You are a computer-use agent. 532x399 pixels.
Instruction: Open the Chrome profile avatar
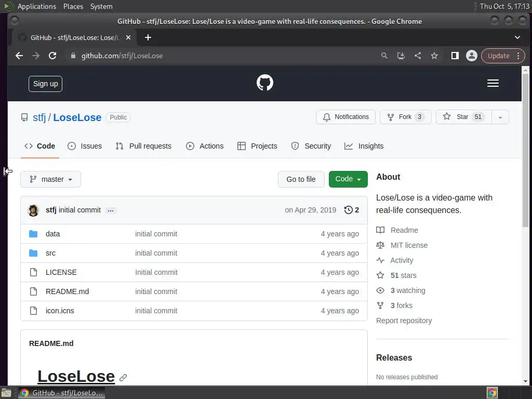point(471,56)
